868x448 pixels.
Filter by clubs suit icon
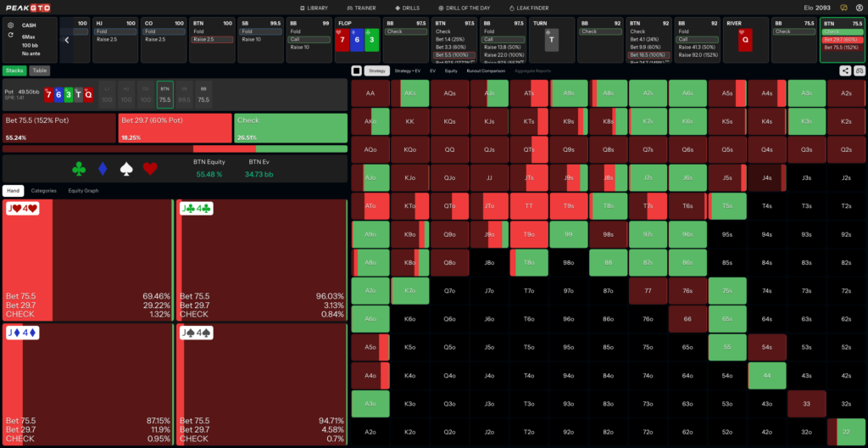[x=79, y=169]
